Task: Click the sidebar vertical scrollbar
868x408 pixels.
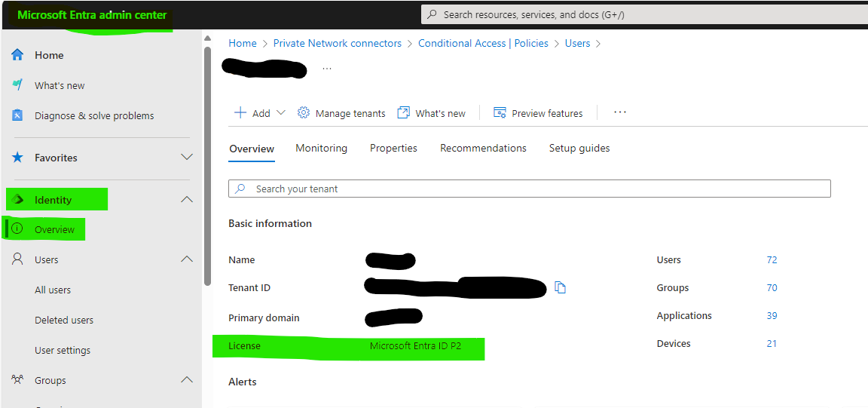Action: pos(207,167)
